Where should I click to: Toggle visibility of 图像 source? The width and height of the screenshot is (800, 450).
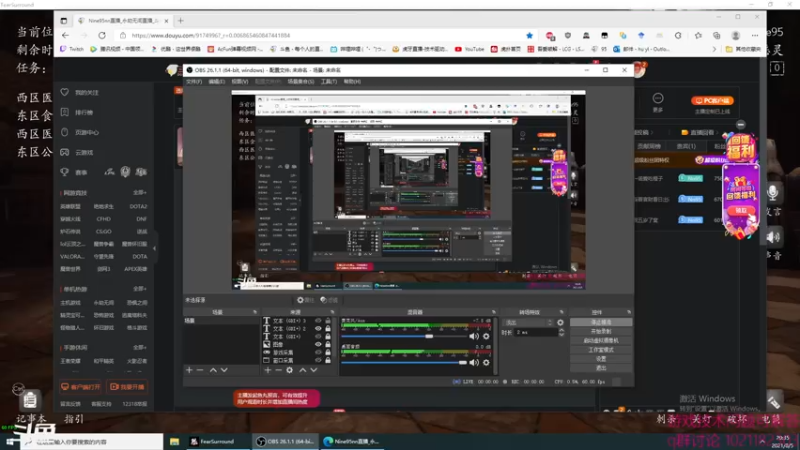point(318,344)
